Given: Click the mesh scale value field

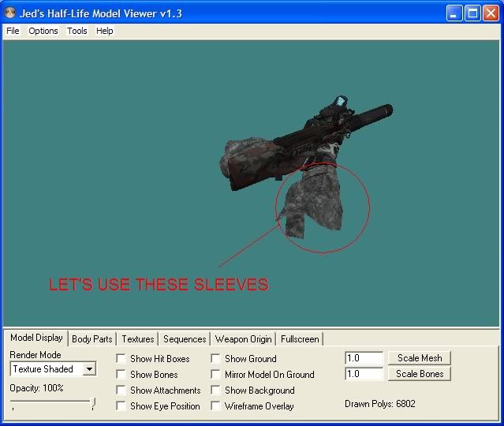Looking at the screenshot, I should (x=364, y=358).
